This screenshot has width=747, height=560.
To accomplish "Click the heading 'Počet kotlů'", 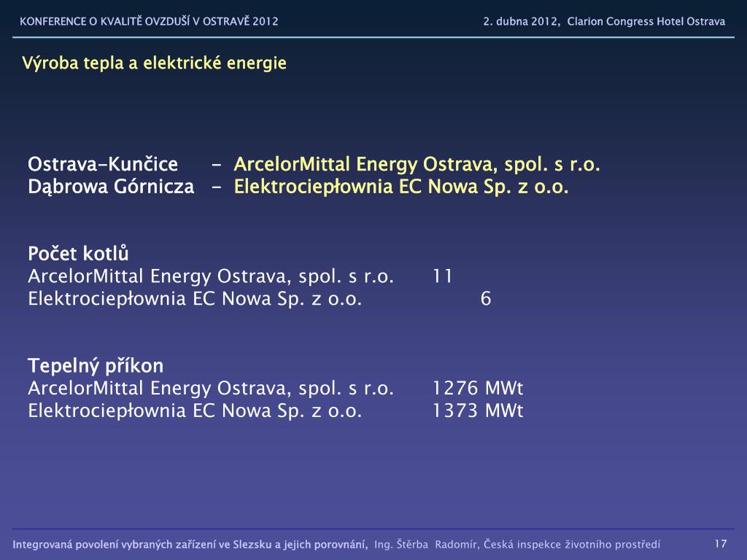I will click(78, 253).
